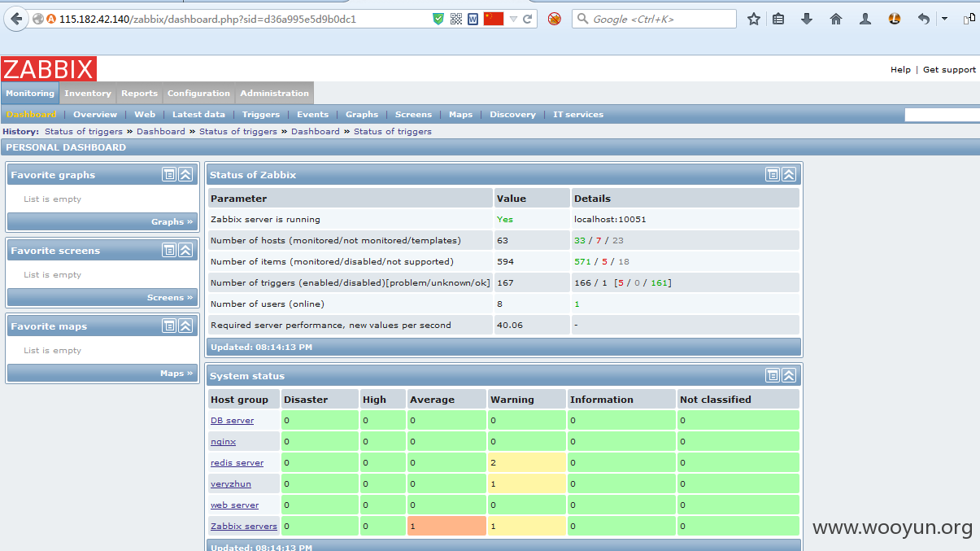Click the Chinese flag icon in address bar
The image size is (980, 551).
494,19
